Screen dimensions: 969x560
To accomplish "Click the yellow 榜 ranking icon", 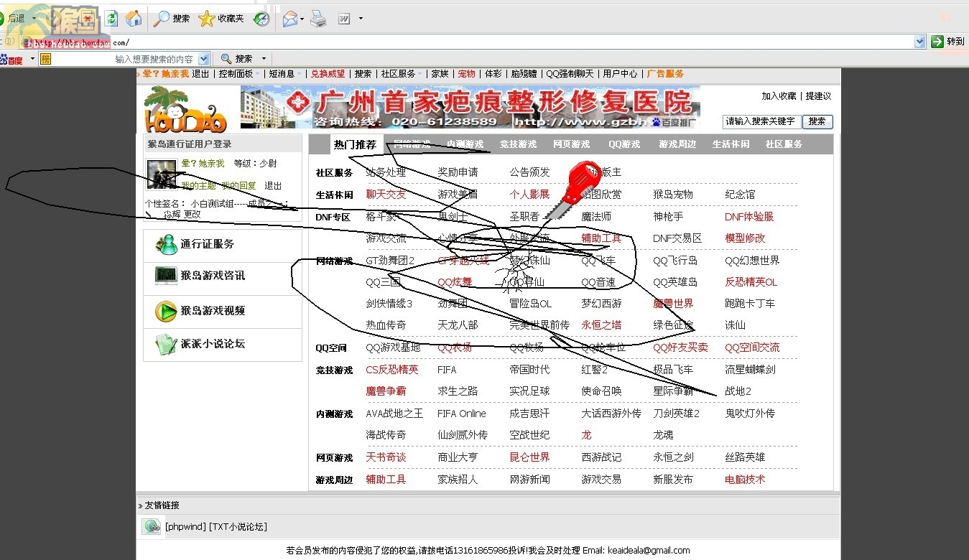I will tap(45, 59).
